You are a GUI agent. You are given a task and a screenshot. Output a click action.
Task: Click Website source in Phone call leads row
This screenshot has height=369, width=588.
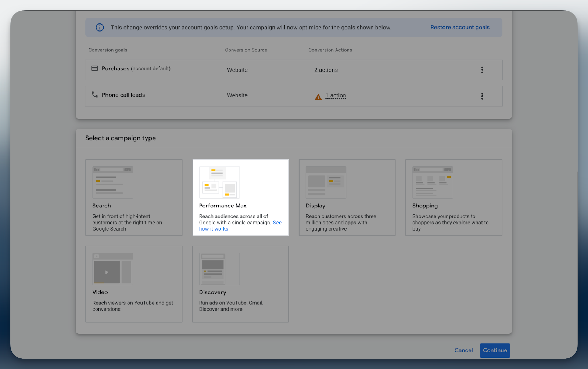(x=237, y=95)
